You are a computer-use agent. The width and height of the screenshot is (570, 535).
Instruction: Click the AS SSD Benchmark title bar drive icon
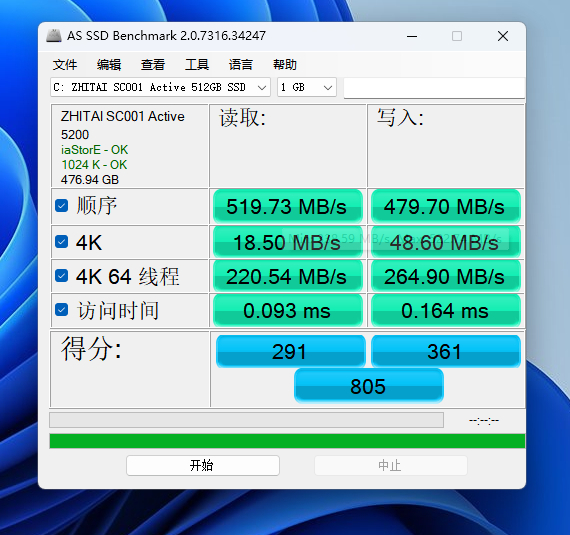click(x=54, y=36)
